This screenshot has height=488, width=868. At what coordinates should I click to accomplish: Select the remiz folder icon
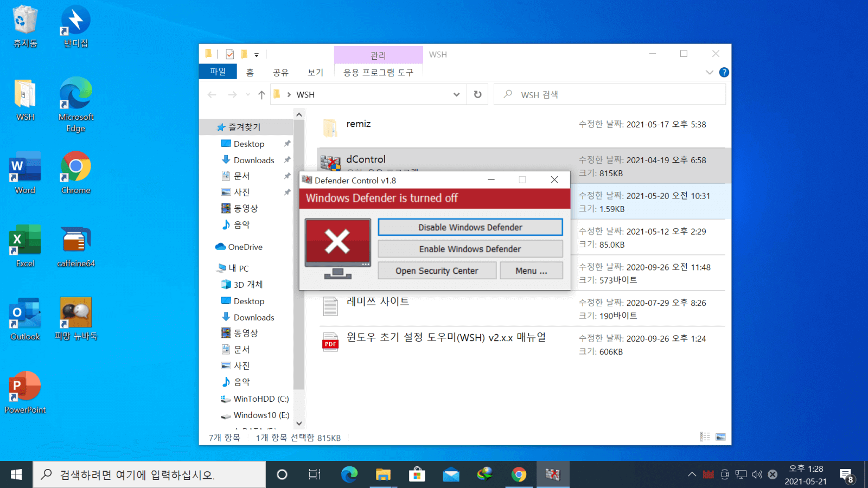(330, 129)
